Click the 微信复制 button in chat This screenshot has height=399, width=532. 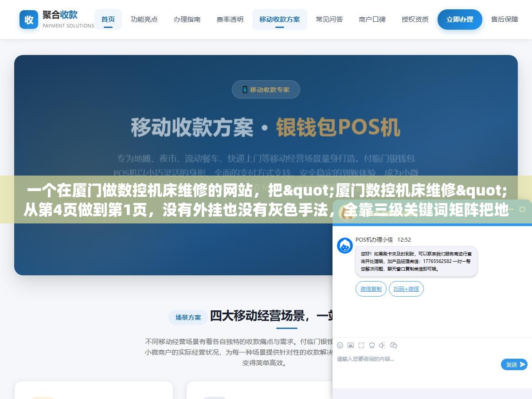[x=371, y=289]
